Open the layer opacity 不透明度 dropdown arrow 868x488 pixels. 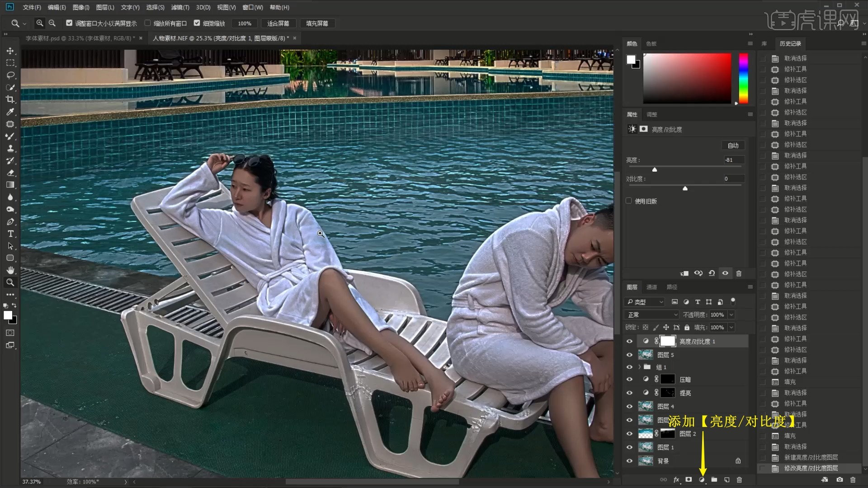731,314
